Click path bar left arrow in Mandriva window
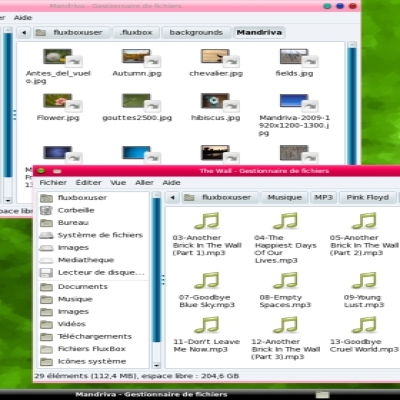Image resolution: width=400 pixels, height=400 pixels. (x=24, y=33)
